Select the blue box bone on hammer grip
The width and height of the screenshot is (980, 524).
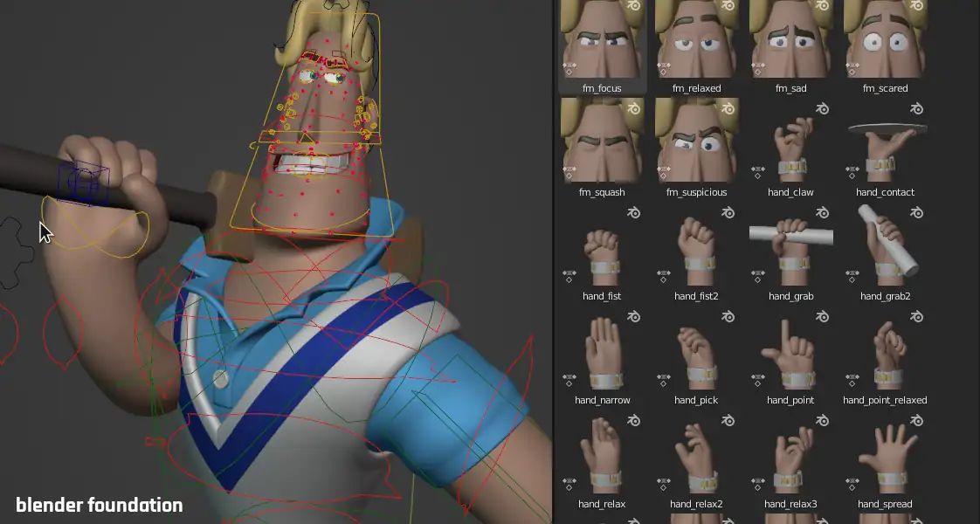[84, 183]
